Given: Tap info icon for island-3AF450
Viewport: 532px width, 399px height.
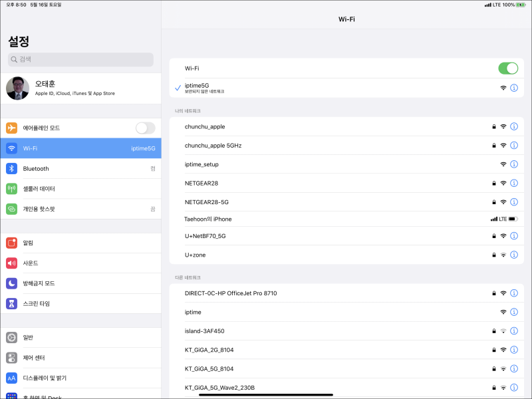Looking at the screenshot, I should tap(514, 331).
